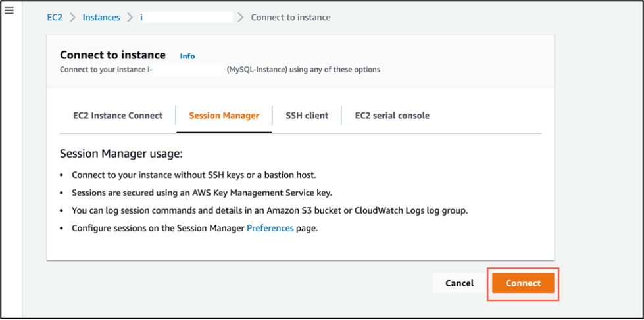Go to EC2 breadcrumb link
644x320 pixels.
pyautogui.click(x=55, y=17)
